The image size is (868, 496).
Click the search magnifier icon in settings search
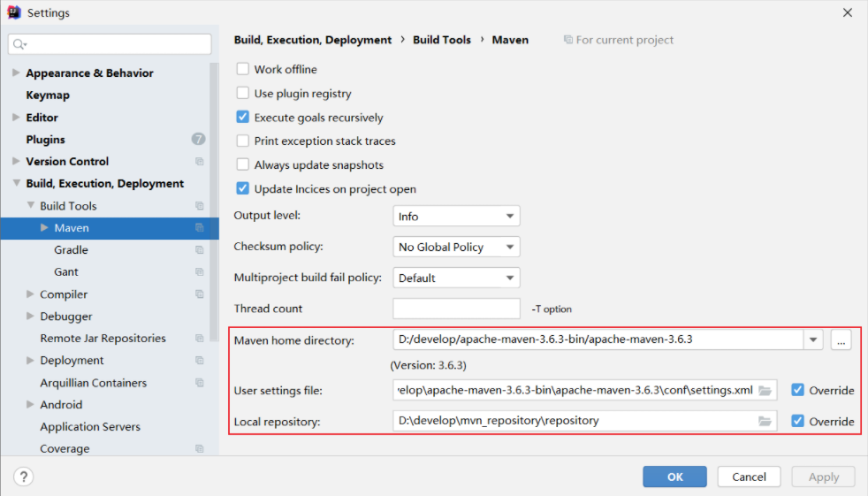(19, 43)
